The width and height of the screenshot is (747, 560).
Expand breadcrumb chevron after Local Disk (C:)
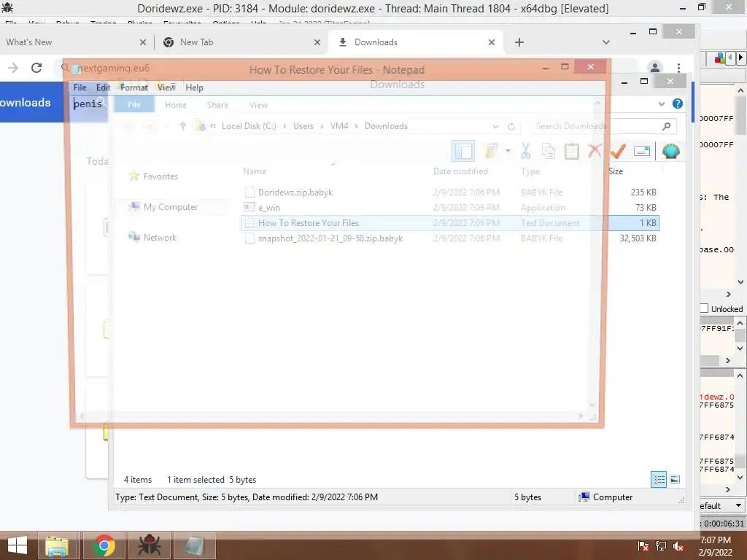coord(285,126)
